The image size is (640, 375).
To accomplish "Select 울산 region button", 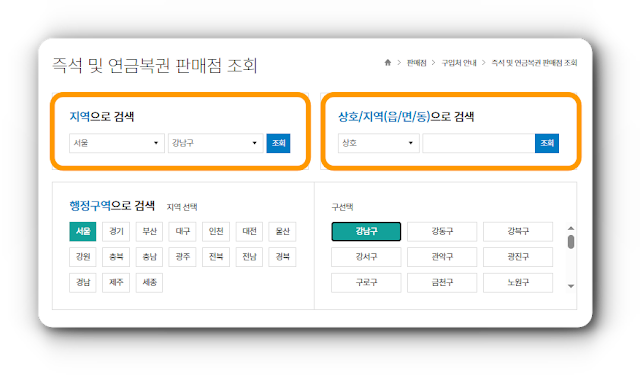I will [282, 231].
